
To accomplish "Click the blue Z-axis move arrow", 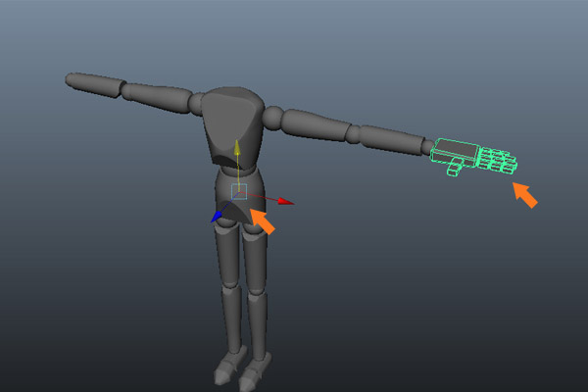I will click(x=217, y=217).
